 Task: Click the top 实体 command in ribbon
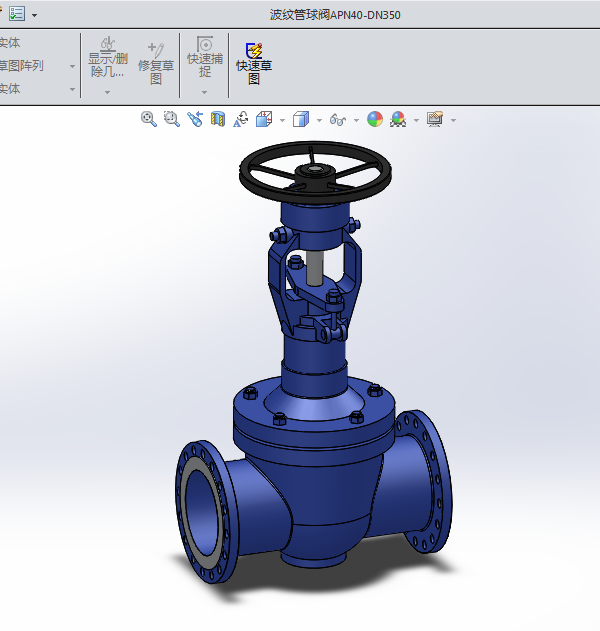(x=10, y=43)
